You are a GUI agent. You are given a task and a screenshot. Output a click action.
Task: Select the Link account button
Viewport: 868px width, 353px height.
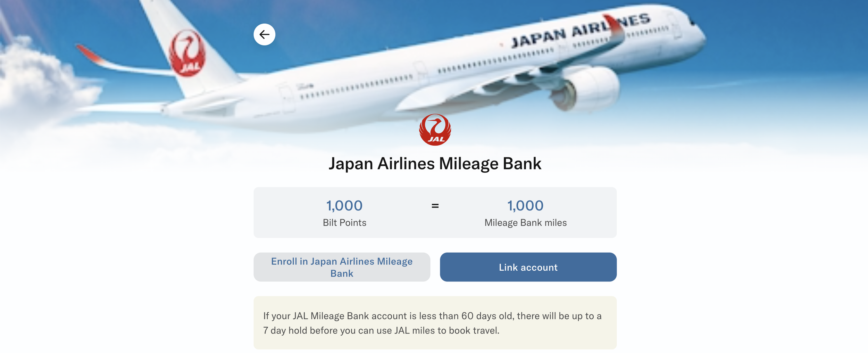tap(528, 267)
